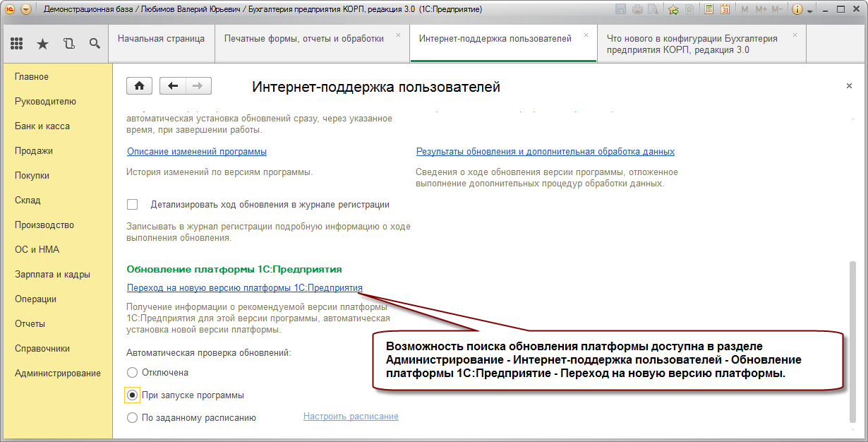868x442 pixels.
Task: Select 'По заданному расписанию' radio option
Action: pos(132,418)
